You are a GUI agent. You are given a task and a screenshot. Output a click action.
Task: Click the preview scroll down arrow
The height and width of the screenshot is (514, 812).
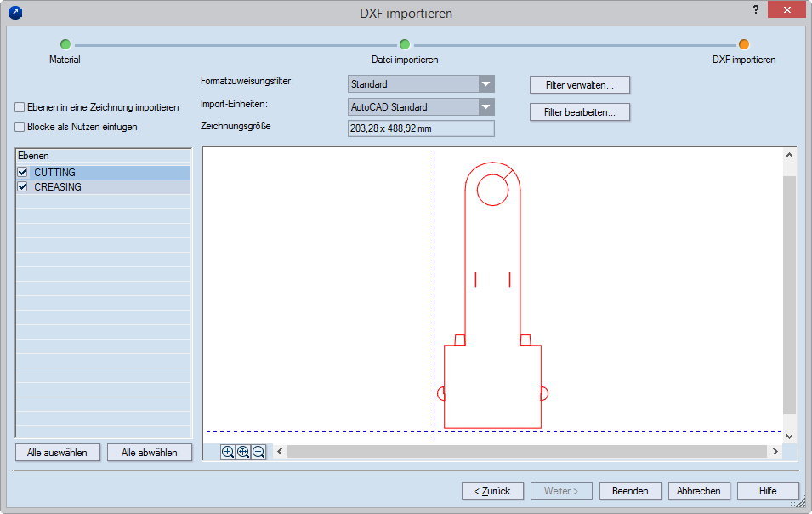point(789,437)
